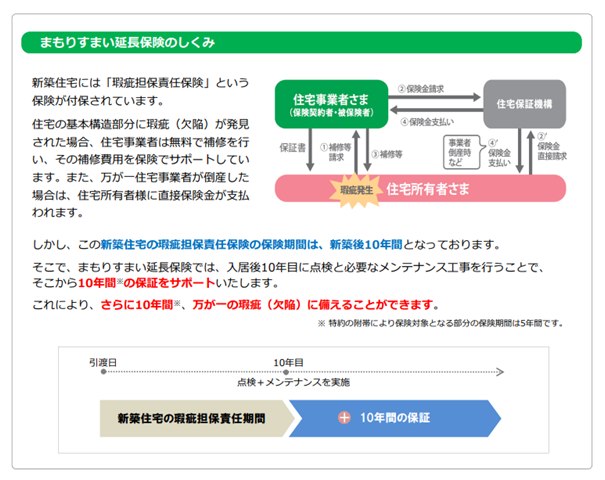Click the 瑕疵発生 starburst icon
Image resolution: width=605 pixels, height=480 pixels.
[355, 190]
